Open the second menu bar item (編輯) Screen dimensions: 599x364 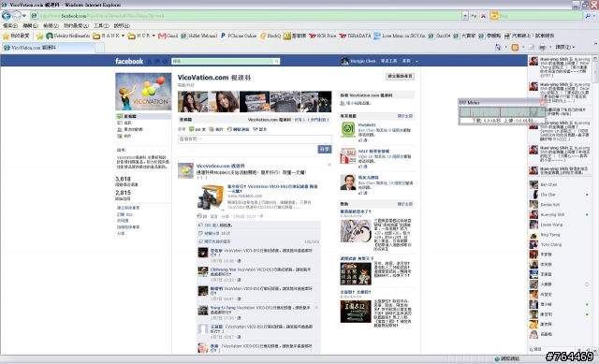tap(30, 25)
